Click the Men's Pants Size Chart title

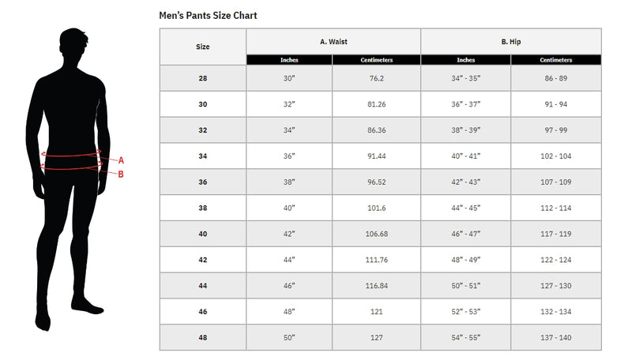(208, 15)
